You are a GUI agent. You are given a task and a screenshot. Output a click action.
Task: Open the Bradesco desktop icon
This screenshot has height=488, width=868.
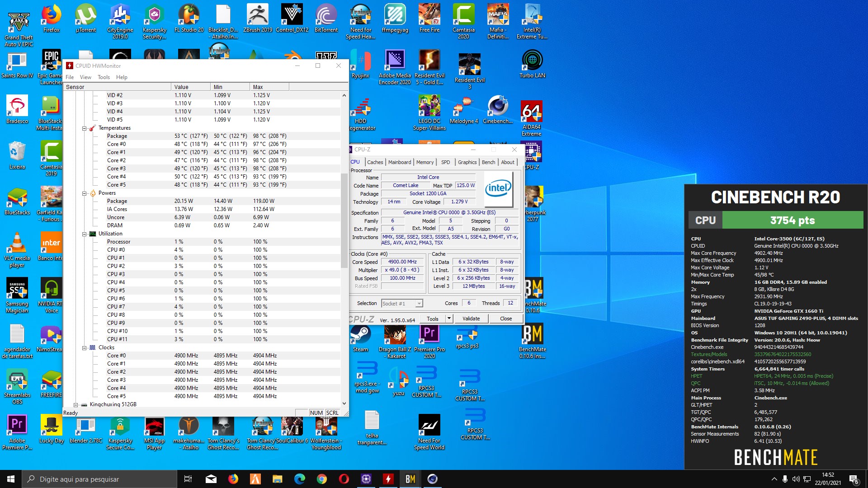tap(17, 109)
